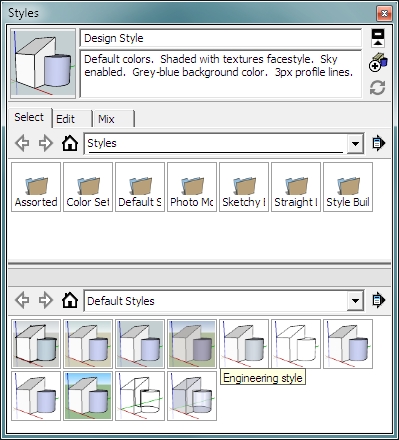Switch to the Edit tab
Screen dimensions: 399x440
tap(72, 119)
